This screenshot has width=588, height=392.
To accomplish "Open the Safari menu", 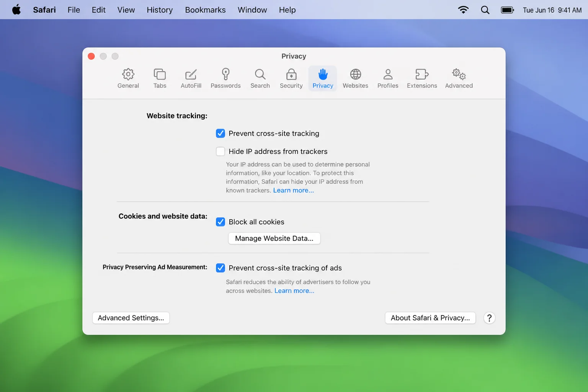I will coord(44,10).
